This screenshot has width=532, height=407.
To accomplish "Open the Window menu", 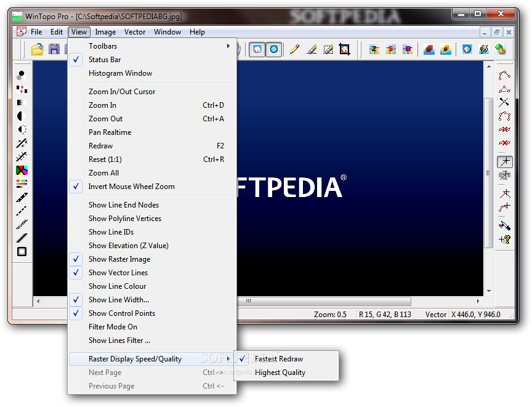I will (167, 32).
